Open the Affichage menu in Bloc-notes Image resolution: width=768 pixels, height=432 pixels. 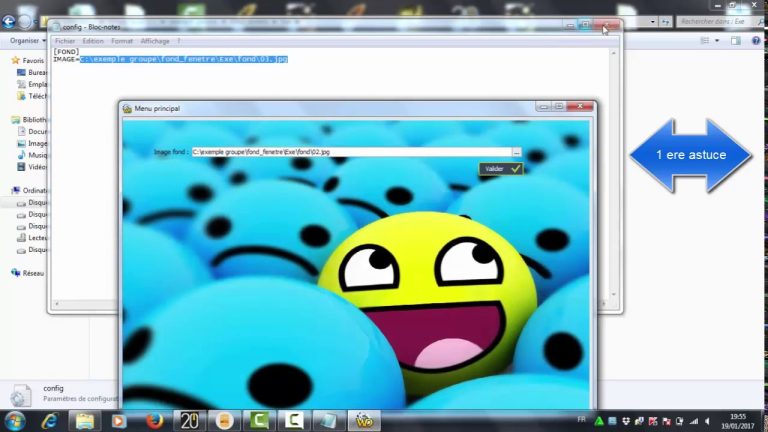[155, 41]
